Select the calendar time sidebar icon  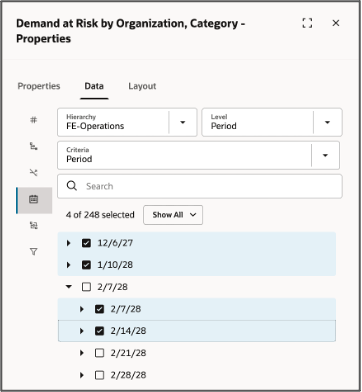click(x=33, y=199)
